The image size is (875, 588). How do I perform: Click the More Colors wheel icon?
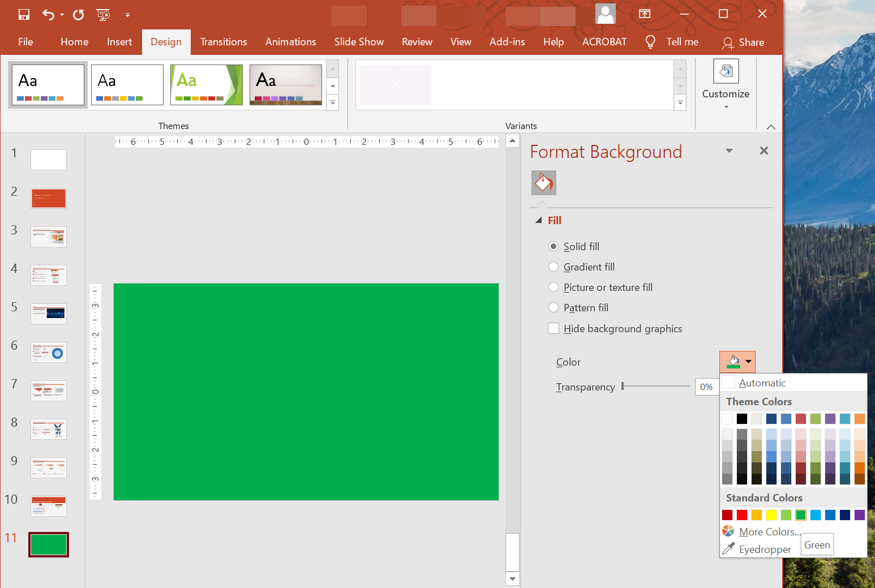coord(728,531)
